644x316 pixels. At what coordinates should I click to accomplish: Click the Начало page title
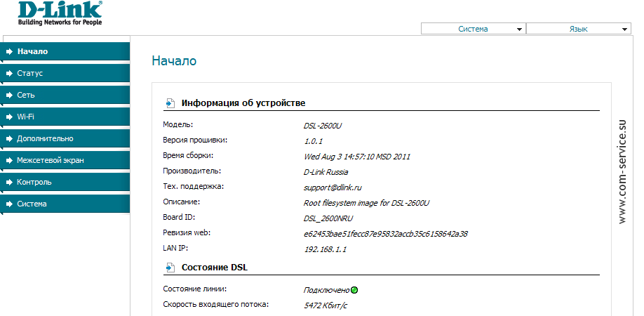(x=174, y=61)
